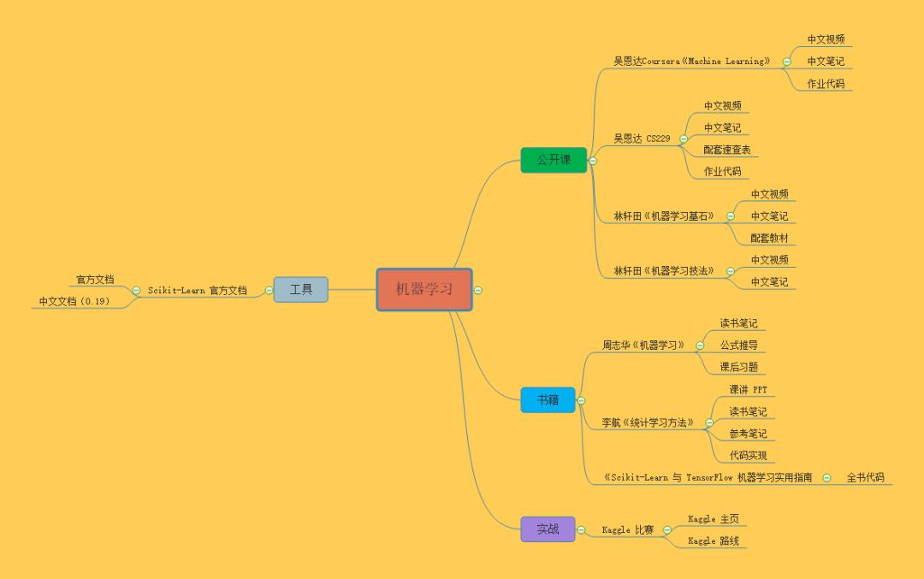Screen dimensions: 924x579
Task: Collapse the Scikit-Learn 与 TensorFlow book toggle
Action: pyautogui.click(x=826, y=478)
